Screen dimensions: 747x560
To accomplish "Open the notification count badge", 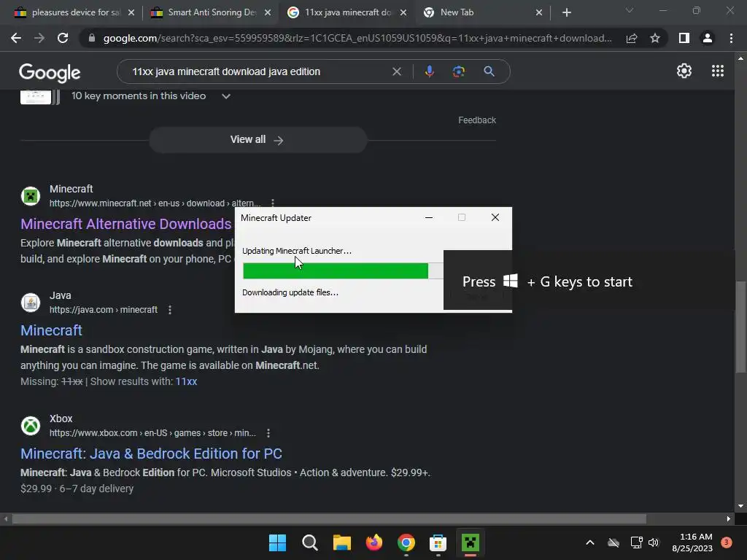I will click(x=727, y=542).
